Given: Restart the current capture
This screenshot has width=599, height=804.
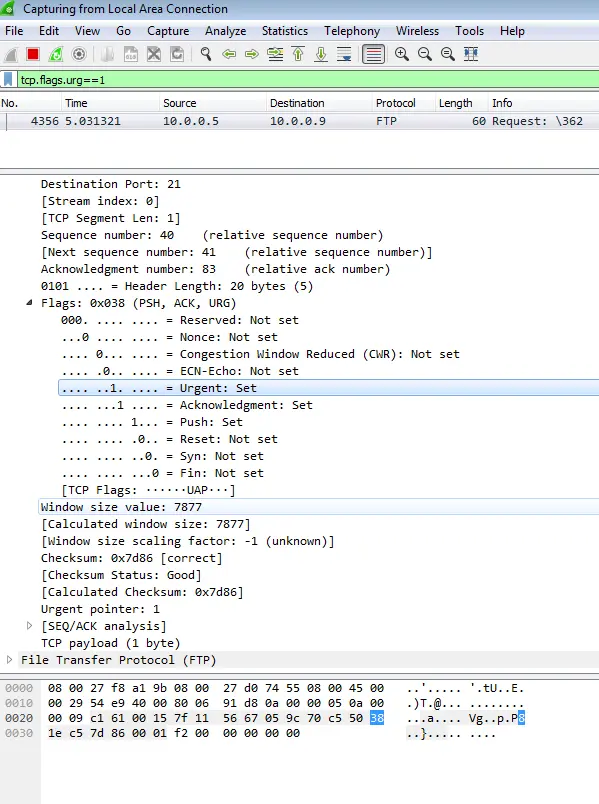Looking at the screenshot, I should (56, 54).
